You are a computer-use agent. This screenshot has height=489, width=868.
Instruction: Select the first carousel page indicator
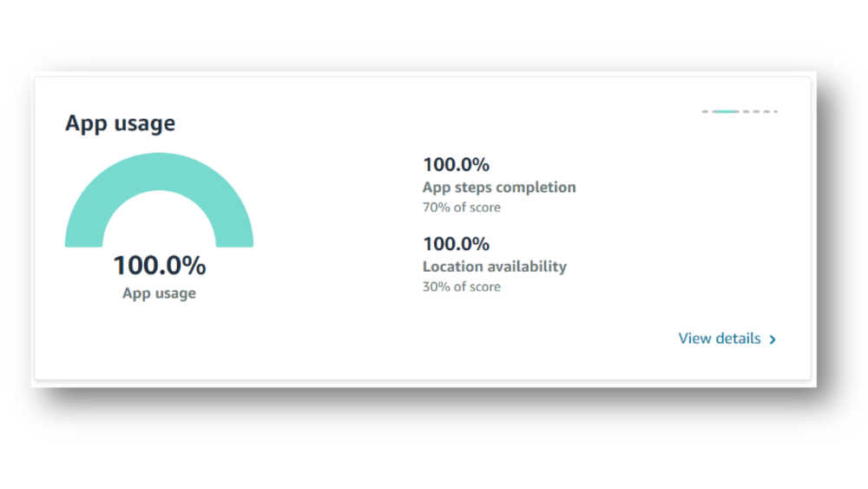tap(706, 112)
